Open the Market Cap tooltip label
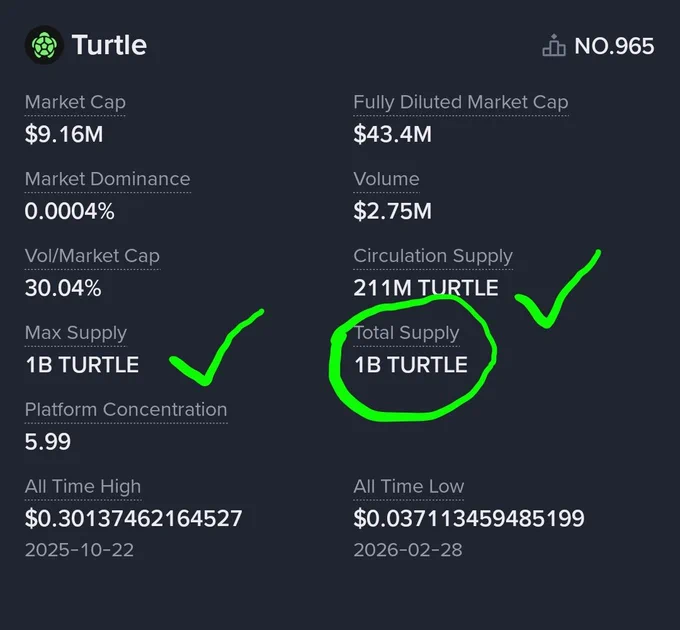Image resolution: width=680 pixels, height=630 pixels. (75, 103)
